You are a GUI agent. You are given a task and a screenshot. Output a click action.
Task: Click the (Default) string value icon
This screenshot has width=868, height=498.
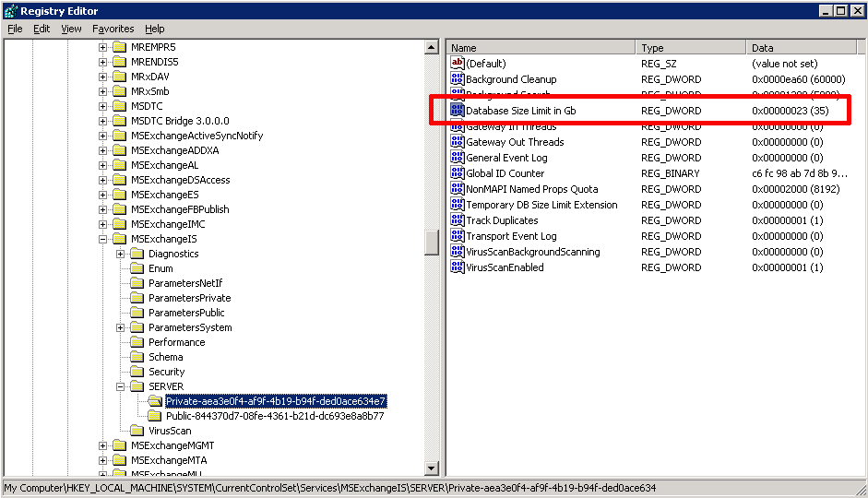tap(458, 63)
